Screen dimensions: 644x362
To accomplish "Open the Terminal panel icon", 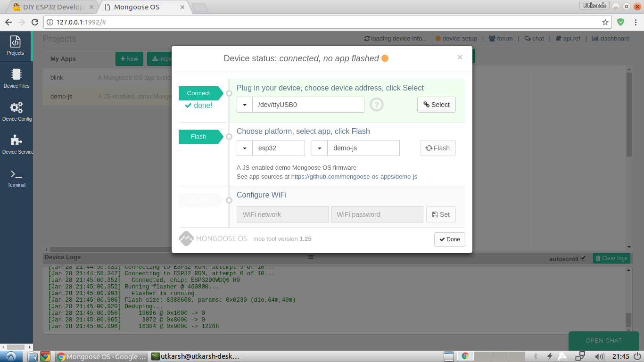I will 17,177.
